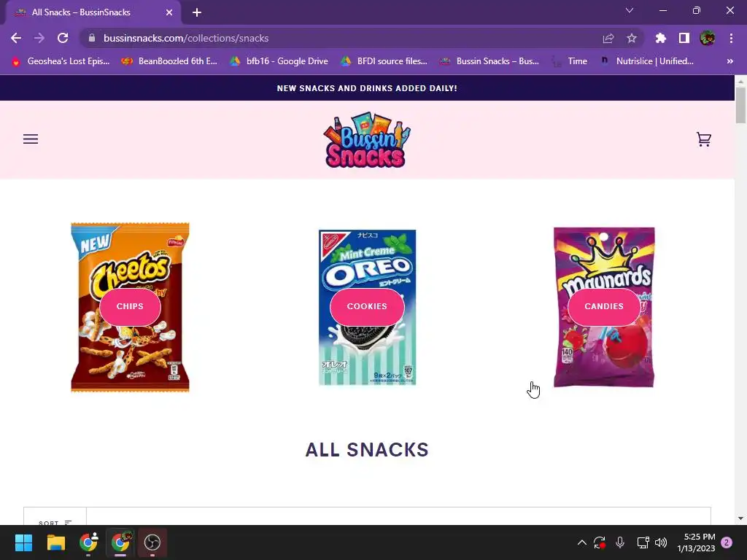The image size is (747, 560).
Task: Show hidden system tray icons
Action: (x=581, y=542)
